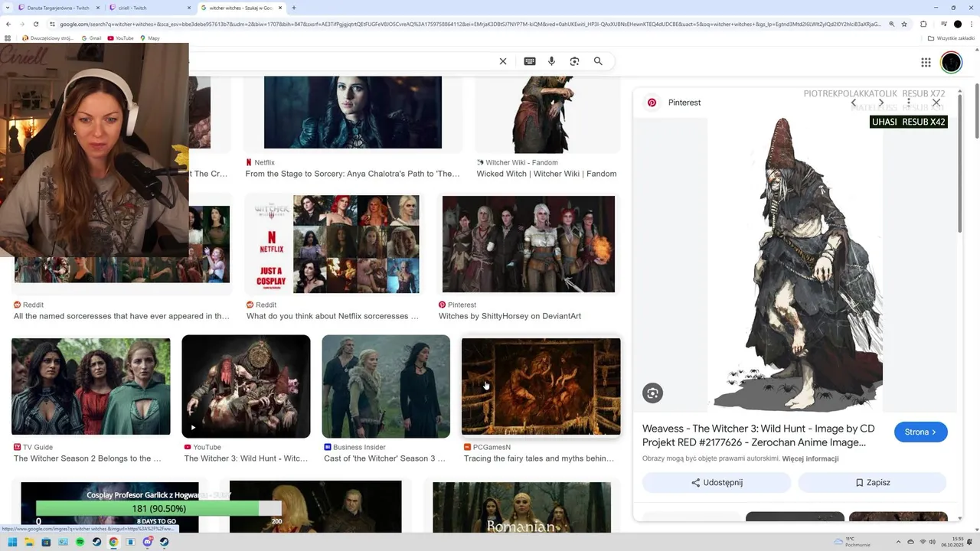Start voice search with the microphone icon
980x551 pixels.
tap(551, 61)
